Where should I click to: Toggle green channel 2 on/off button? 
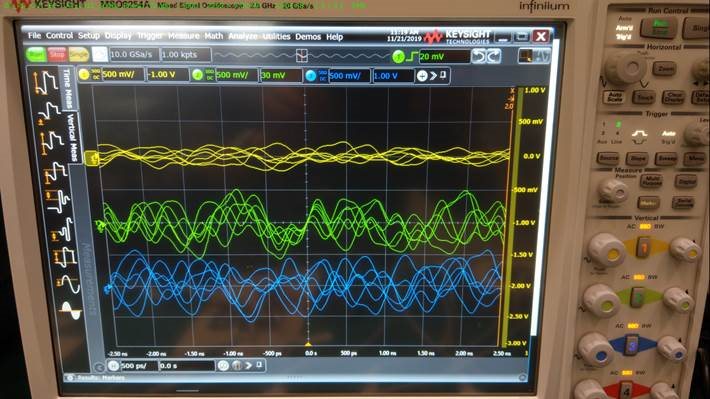(197, 75)
